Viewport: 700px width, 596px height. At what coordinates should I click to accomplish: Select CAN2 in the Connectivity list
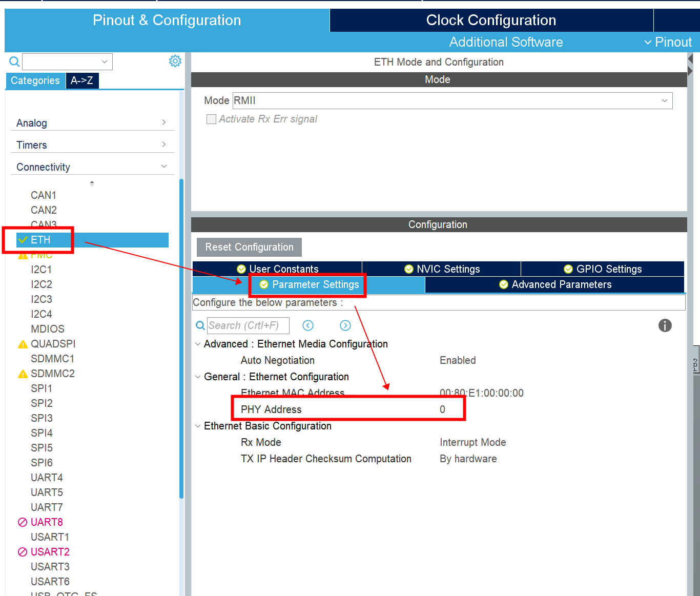44,210
